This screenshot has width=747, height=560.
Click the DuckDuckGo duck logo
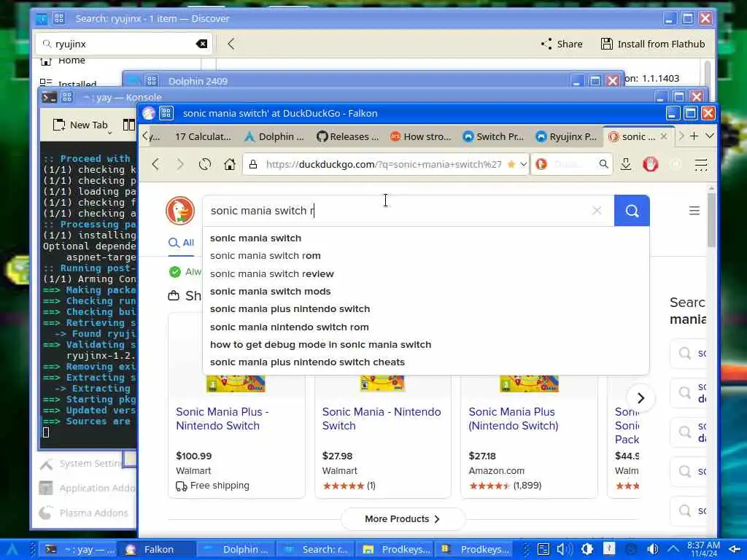180,211
